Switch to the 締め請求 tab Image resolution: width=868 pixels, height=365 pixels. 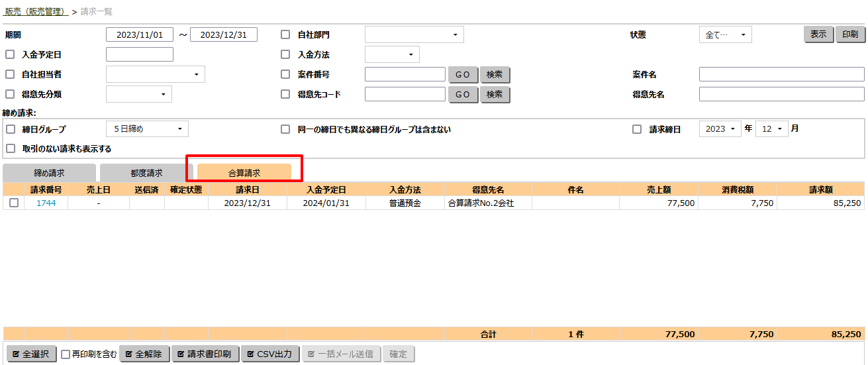pos(50,173)
